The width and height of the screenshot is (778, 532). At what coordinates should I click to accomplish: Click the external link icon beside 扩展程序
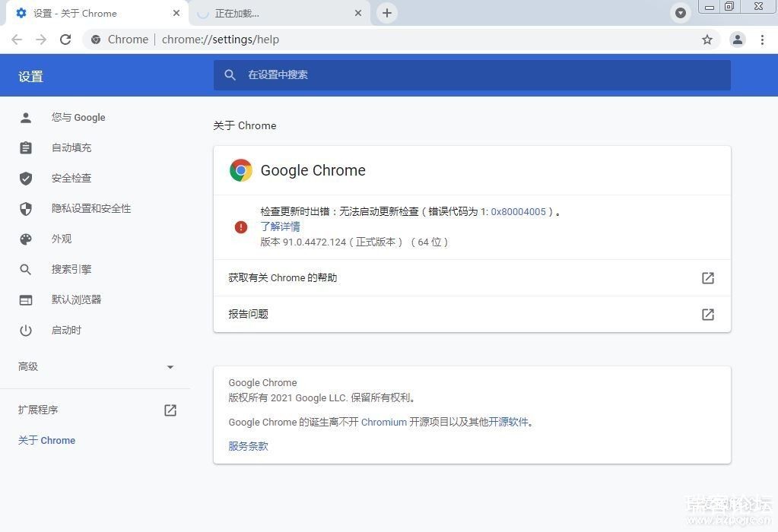click(x=170, y=410)
